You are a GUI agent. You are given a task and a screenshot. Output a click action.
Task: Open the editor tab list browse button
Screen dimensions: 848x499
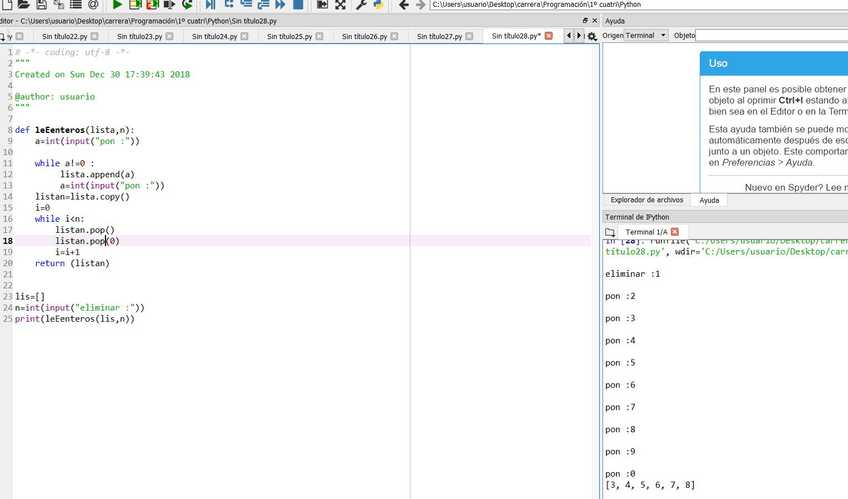tap(4, 36)
